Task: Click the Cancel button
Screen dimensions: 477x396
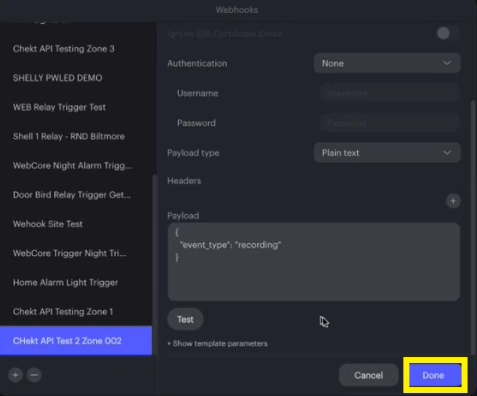Action: tap(368, 375)
